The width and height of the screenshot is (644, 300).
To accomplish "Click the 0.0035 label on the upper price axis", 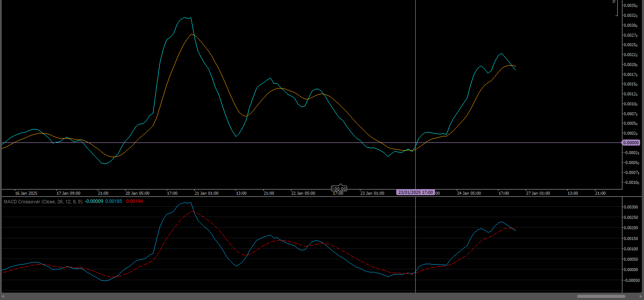I will point(631,6).
